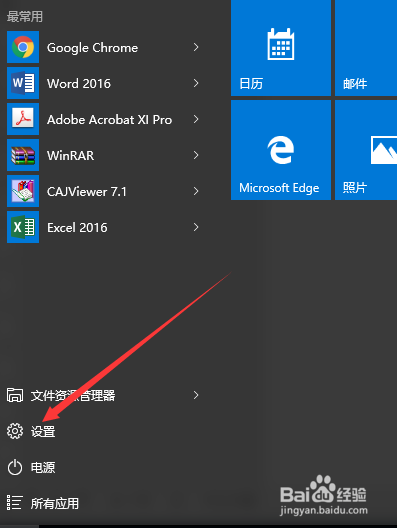This screenshot has height=528, width=397.
Task: Click the File Explorer folder icon
Action: pos(15,395)
